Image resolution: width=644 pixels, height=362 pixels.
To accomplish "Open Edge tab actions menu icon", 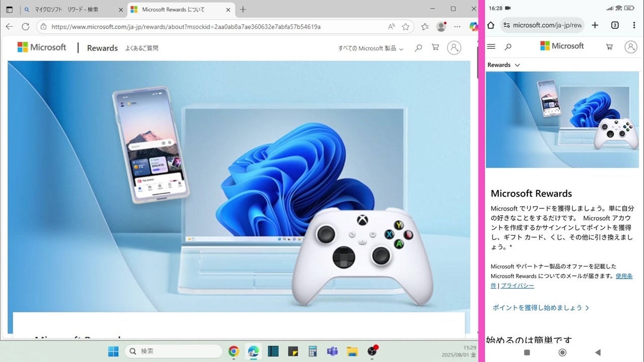I will click(9, 10).
